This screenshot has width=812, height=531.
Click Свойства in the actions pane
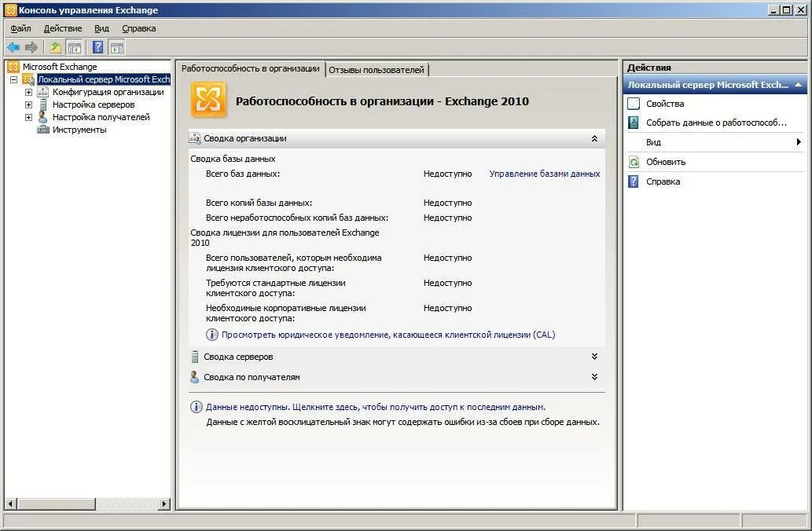point(666,104)
